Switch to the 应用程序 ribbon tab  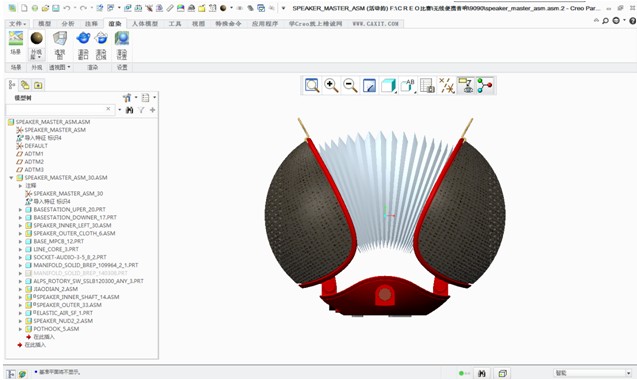265,24
